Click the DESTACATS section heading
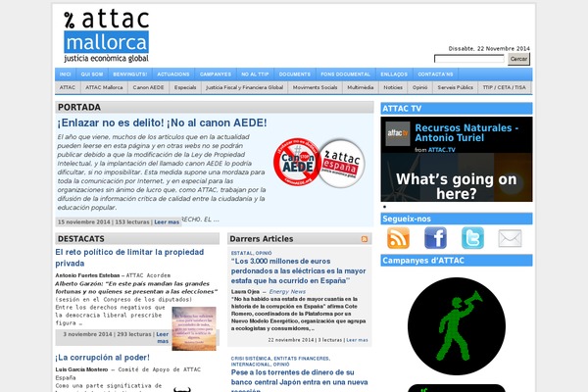Image resolution: width=588 pixels, height=392 pixels. [81, 239]
